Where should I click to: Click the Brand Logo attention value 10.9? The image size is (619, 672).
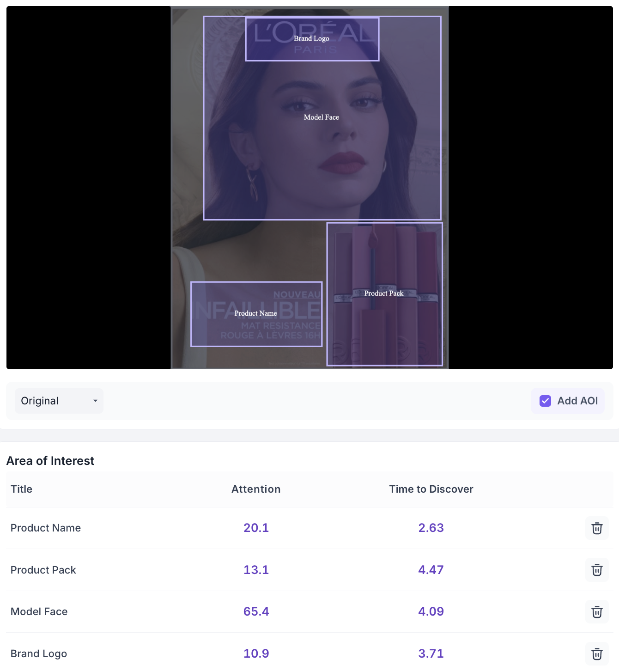pyautogui.click(x=256, y=654)
